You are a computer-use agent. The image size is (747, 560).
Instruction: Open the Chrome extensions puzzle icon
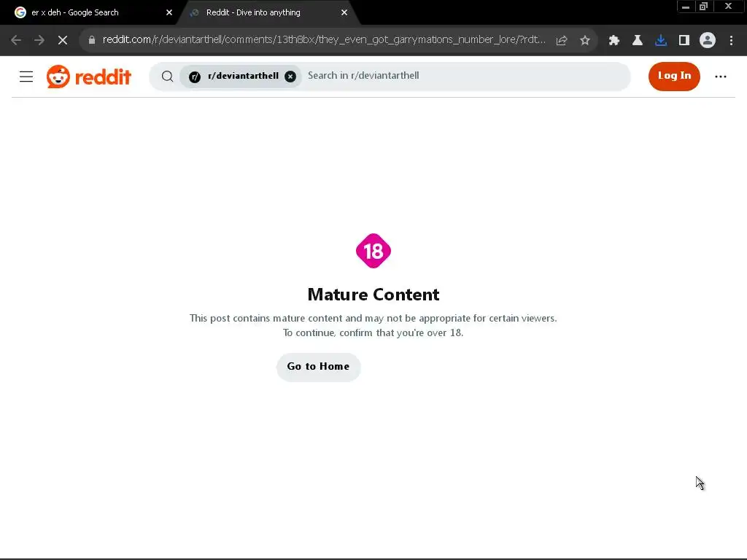coord(614,41)
